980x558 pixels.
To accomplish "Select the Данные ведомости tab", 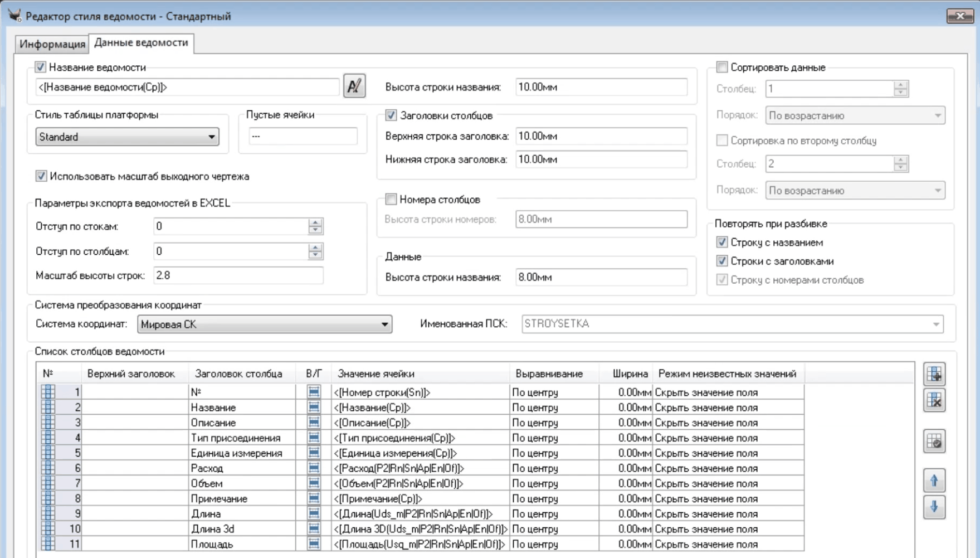I will (141, 43).
